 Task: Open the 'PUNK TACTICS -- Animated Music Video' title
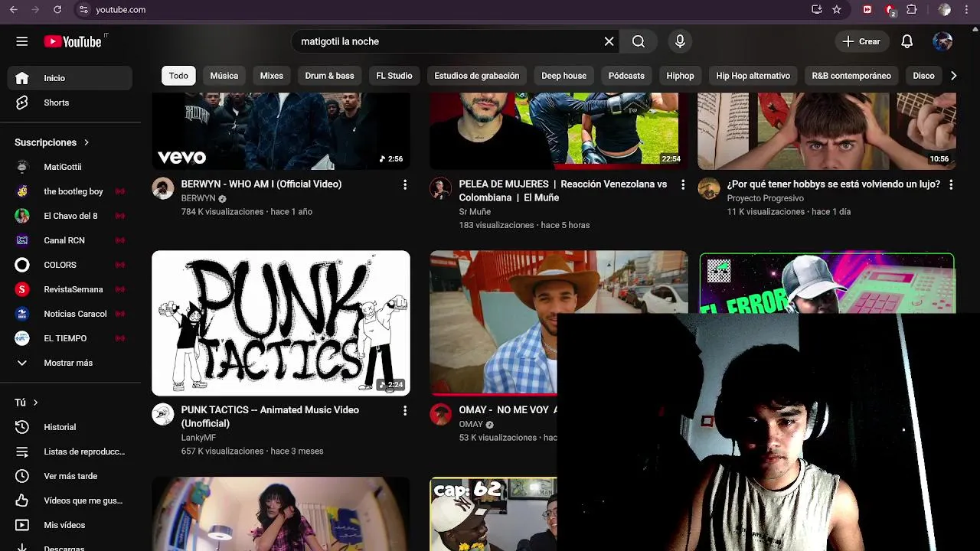270,416
